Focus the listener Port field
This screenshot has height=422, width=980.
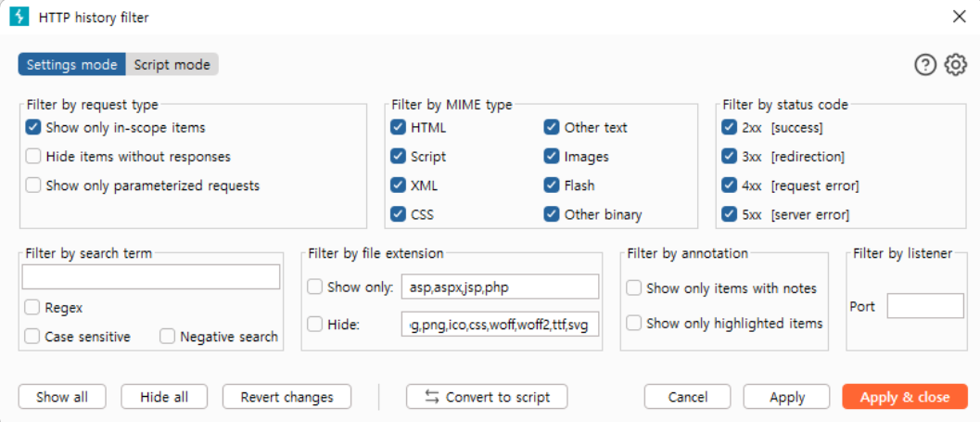[x=924, y=306]
